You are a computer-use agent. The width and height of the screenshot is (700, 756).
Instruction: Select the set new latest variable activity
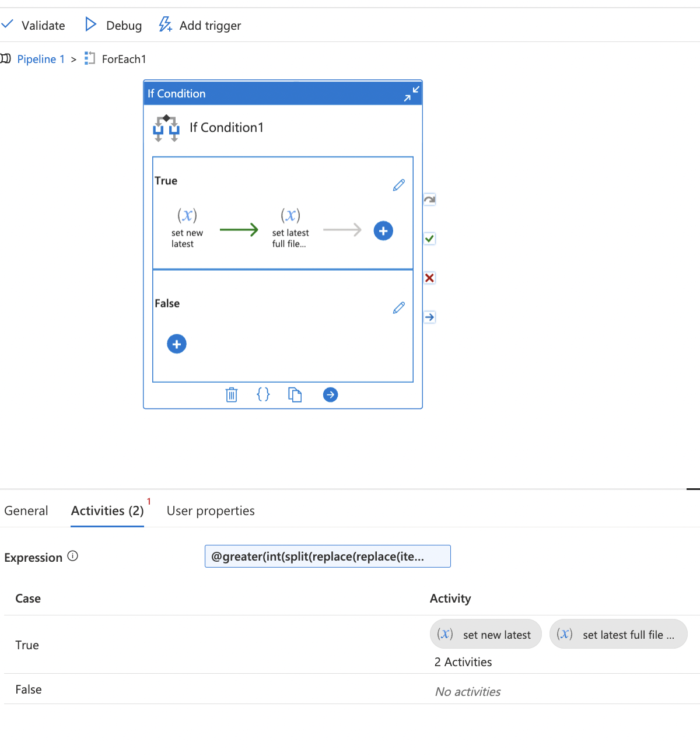[187, 228]
